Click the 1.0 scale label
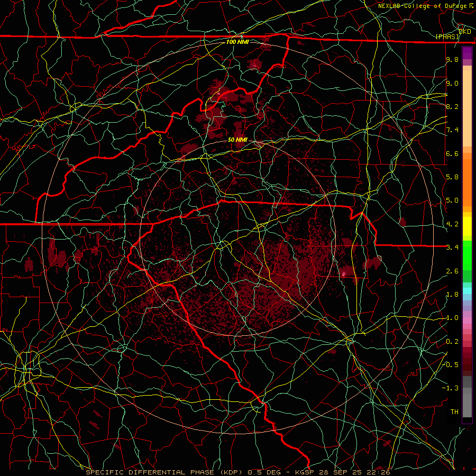This screenshot has width=476, height=476. click(x=452, y=318)
